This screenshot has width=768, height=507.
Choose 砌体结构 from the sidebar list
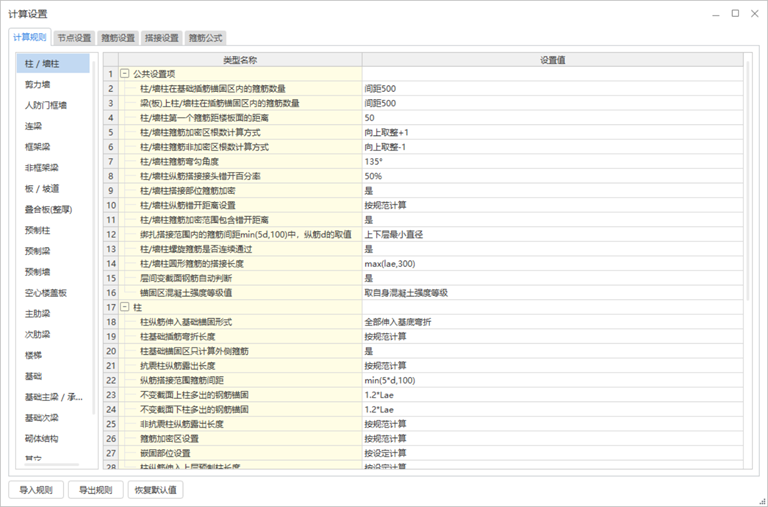tap(42, 438)
